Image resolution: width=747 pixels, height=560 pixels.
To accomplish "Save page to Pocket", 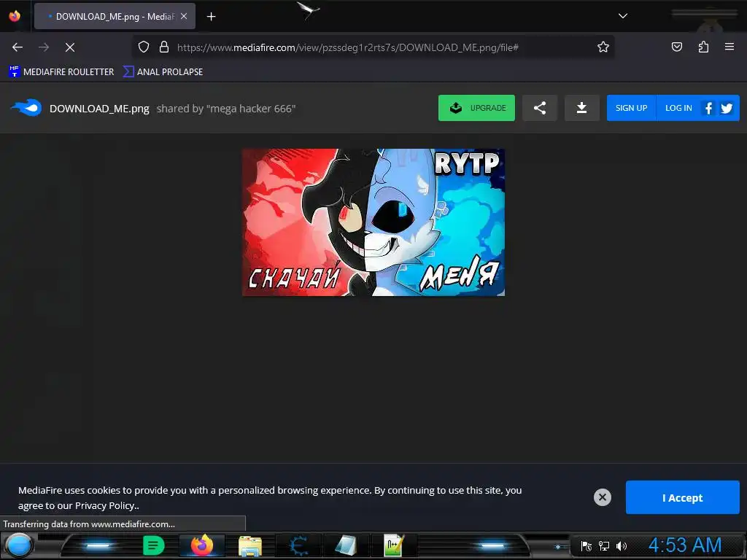I will 676,47.
